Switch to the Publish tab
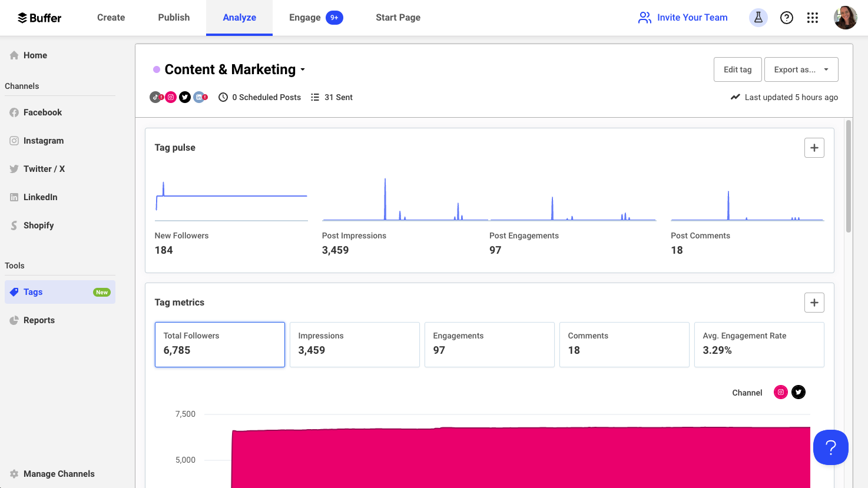Viewport: 868px width, 488px height. coord(174,18)
